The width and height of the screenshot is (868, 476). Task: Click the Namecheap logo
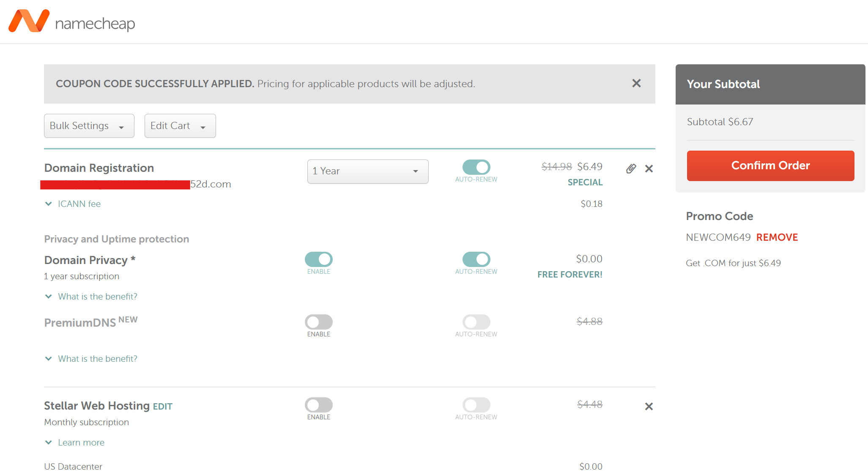click(x=71, y=21)
